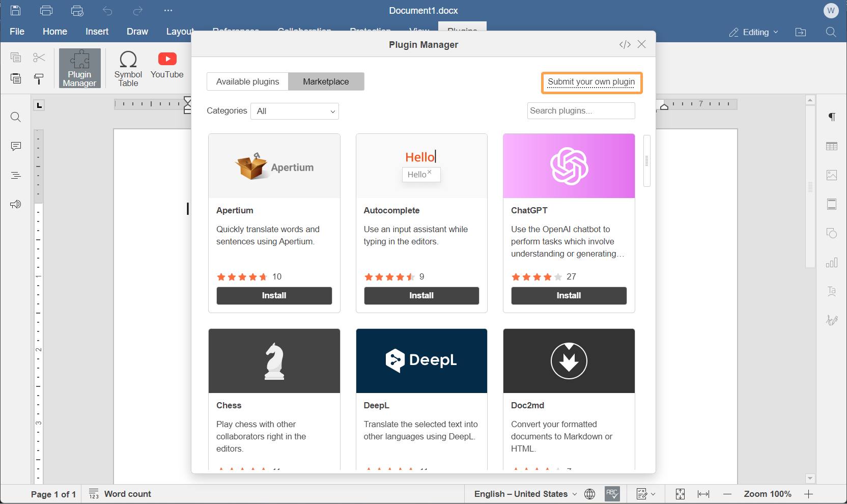
Task: Click the Search plugins field
Action: [581, 110]
